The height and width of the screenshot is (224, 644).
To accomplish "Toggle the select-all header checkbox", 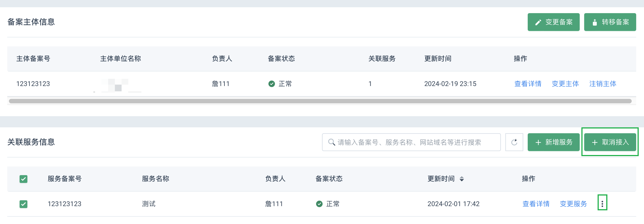I will click(x=23, y=179).
